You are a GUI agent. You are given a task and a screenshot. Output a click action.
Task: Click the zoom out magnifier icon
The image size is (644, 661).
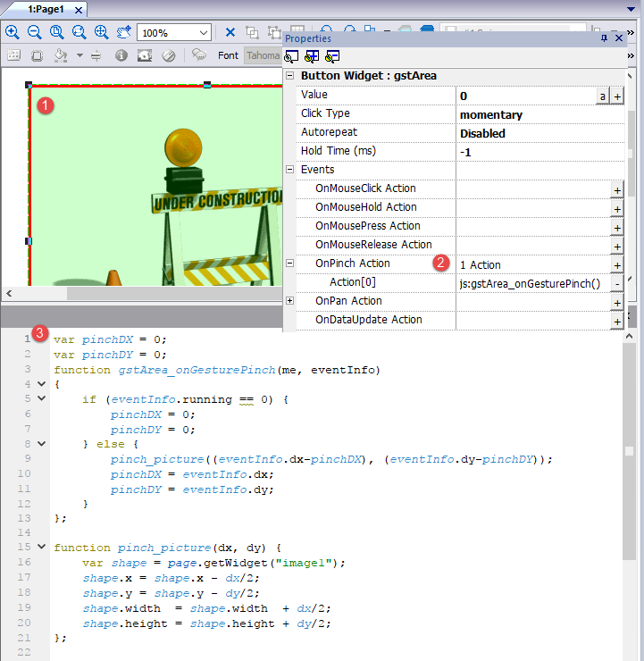(x=35, y=32)
